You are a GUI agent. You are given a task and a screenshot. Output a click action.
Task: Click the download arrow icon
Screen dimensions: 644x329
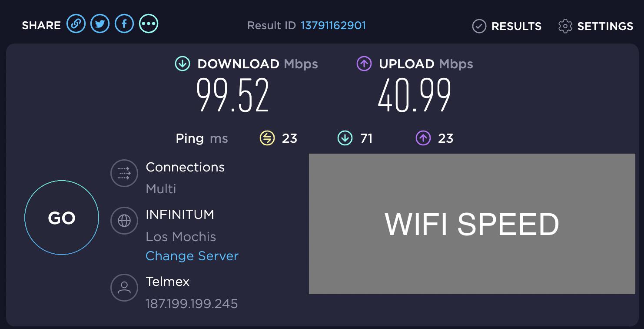coord(183,64)
